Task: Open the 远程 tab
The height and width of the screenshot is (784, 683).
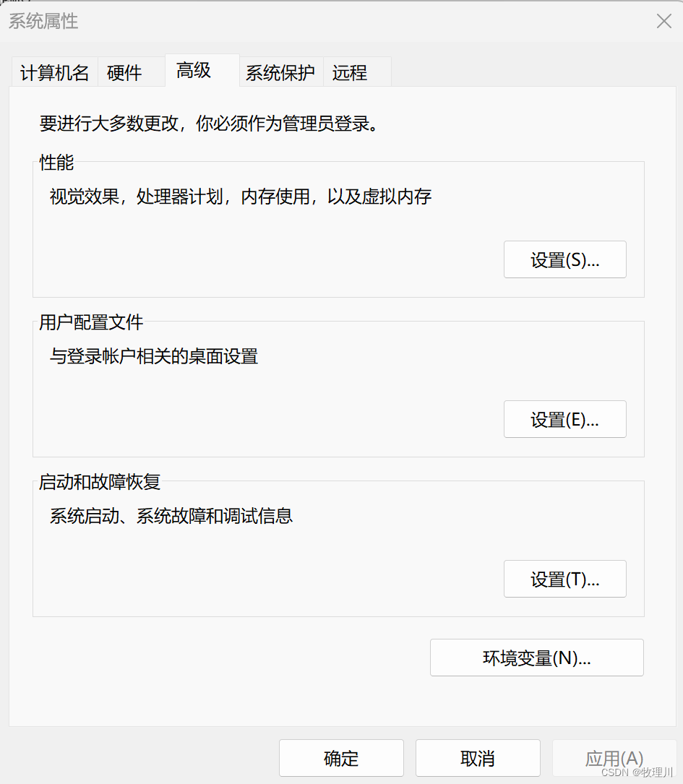Action: [x=357, y=73]
